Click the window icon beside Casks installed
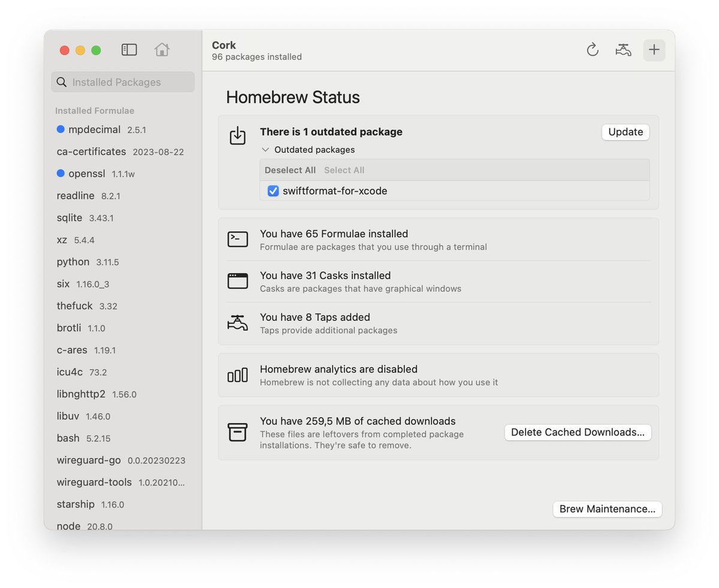Screen dimensions: 719x588 pyautogui.click(x=238, y=281)
